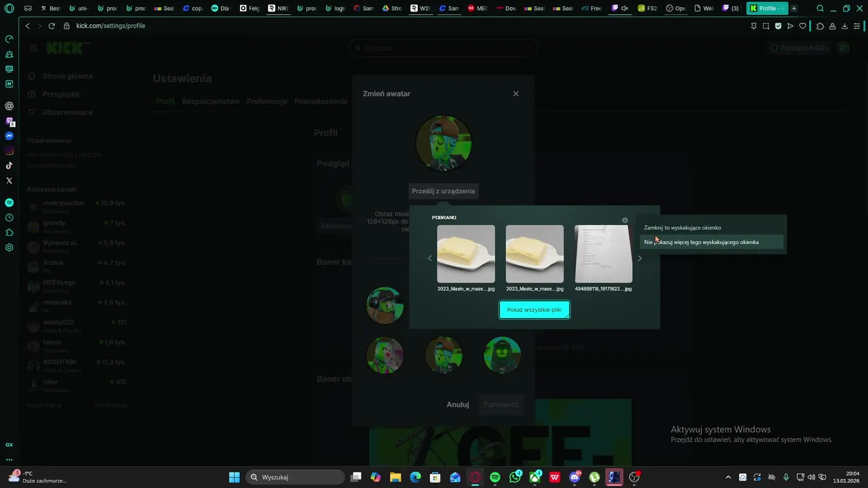Open tab search magnifier icon
Screen dimensions: 868x488
(x=821, y=9)
